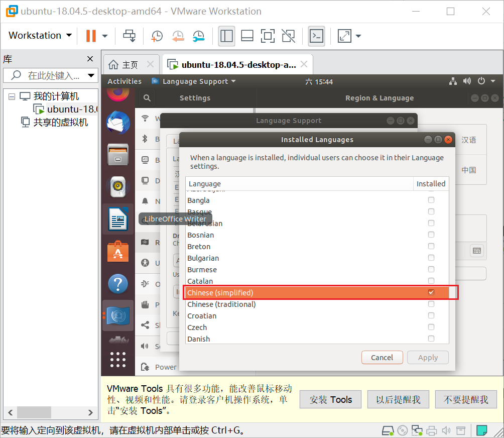Close the library panel
Screen dimensions: 504x438
(90, 59)
